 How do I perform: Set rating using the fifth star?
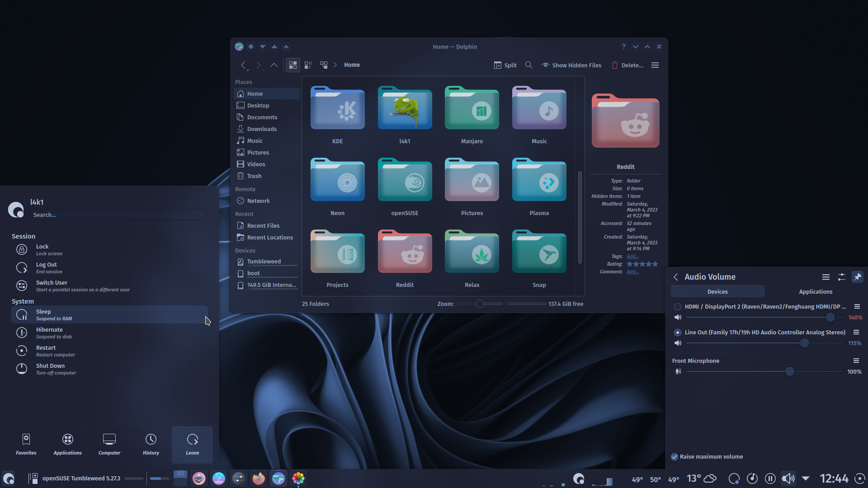[655, 264]
